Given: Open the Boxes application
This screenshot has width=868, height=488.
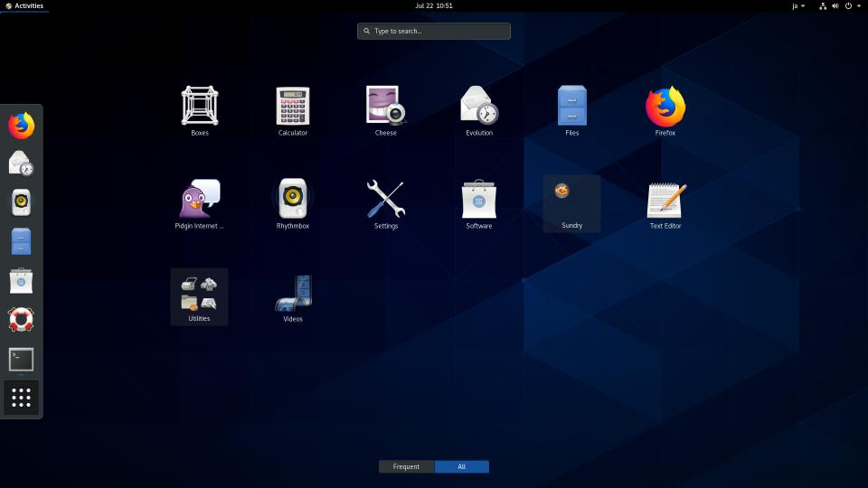Looking at the screenshot, I should pyautogui.click(x=200, y=110).
